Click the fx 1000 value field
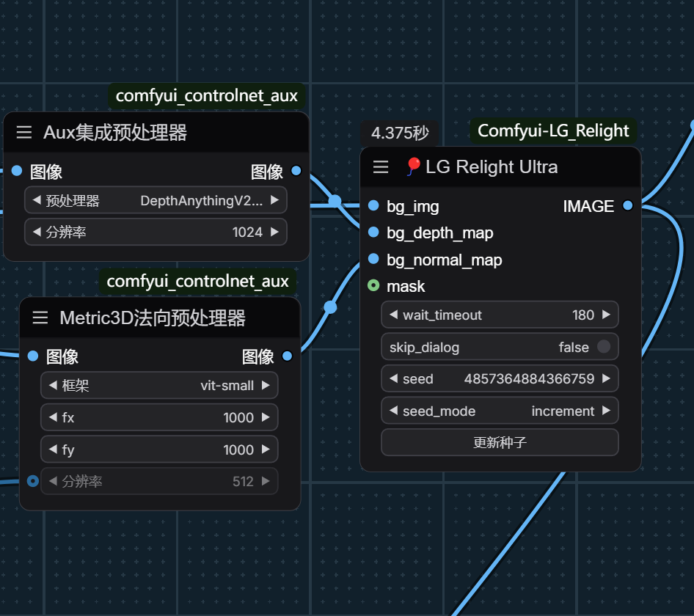694x616 pixels. tap(159, 417)
